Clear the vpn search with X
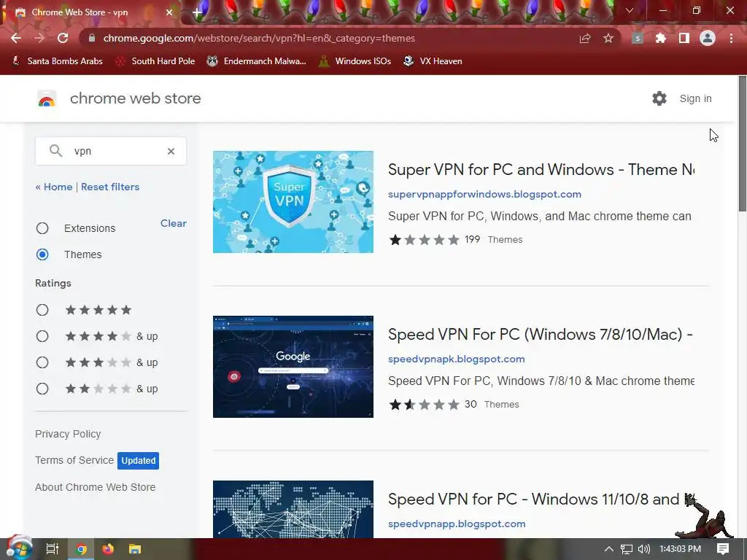 pos(171,151)
